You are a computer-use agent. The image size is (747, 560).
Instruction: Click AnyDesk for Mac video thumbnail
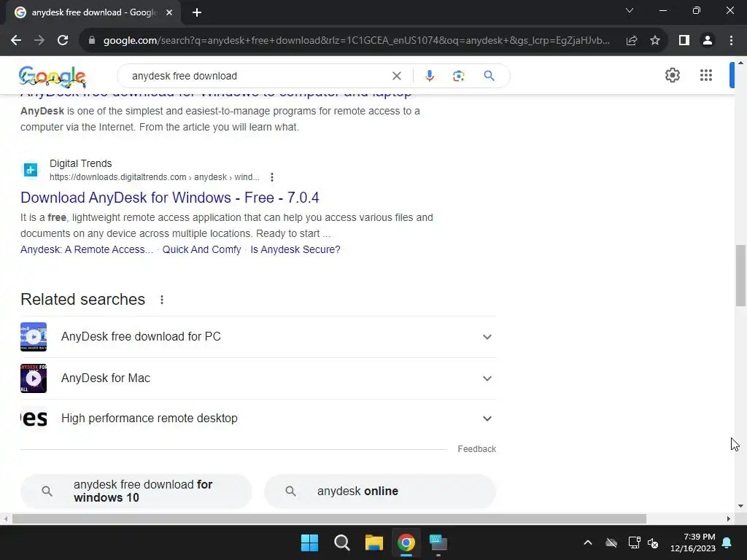[34, 378]
